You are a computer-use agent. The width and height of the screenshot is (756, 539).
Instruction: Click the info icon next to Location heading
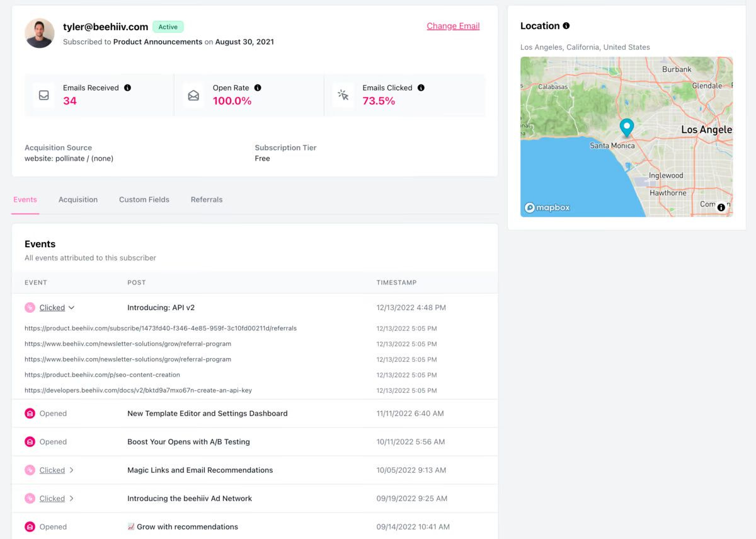point(566,26)
